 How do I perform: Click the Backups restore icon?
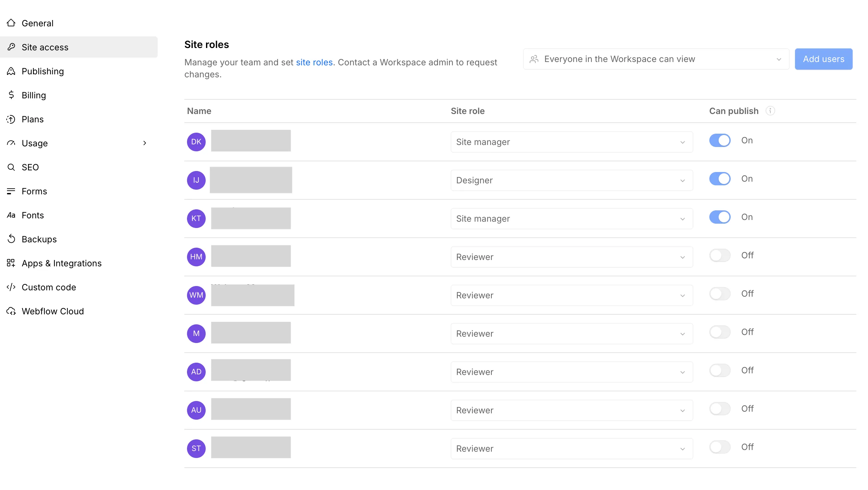point(11,239)
